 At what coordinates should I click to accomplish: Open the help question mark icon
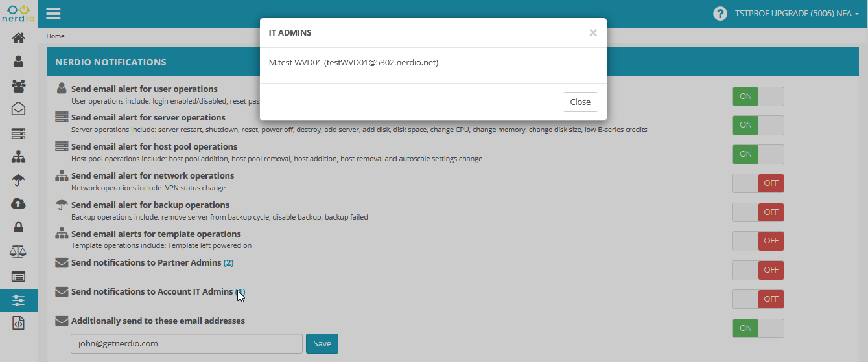tap(720, 14)
